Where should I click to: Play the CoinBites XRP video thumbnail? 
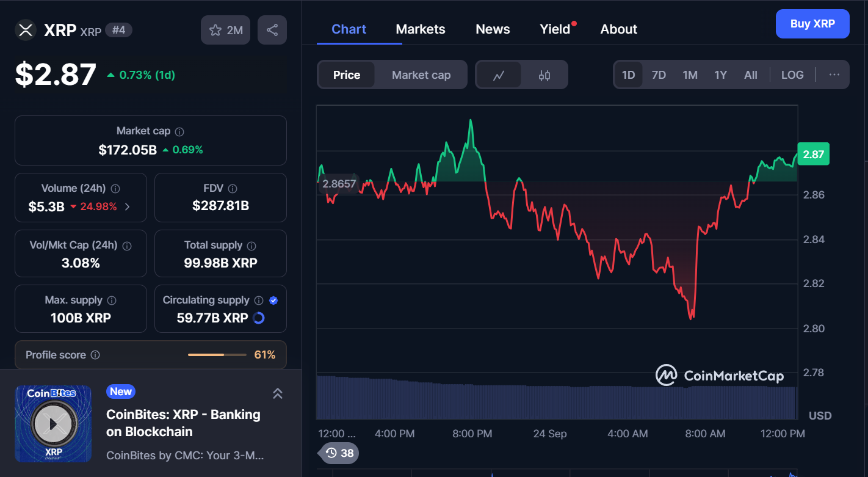pos(53,423)
